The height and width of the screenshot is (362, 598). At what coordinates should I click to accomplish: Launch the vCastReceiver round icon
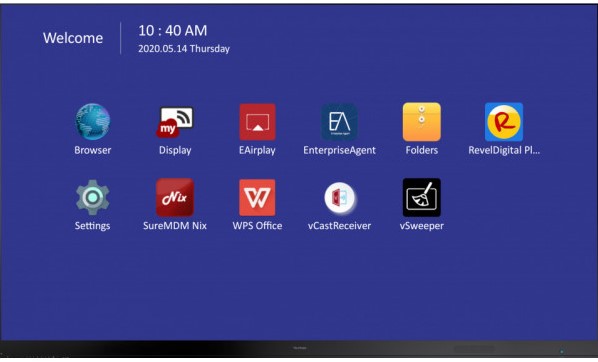[x=339, y=198]
